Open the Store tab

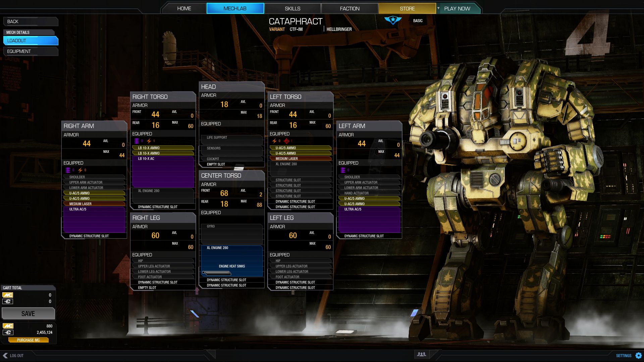tap(407, 8)
